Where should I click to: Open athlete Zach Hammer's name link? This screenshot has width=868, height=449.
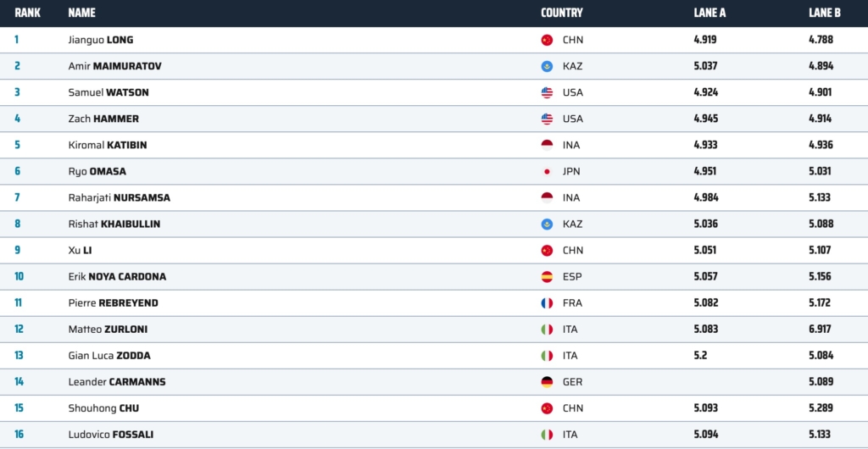point(103,119)
